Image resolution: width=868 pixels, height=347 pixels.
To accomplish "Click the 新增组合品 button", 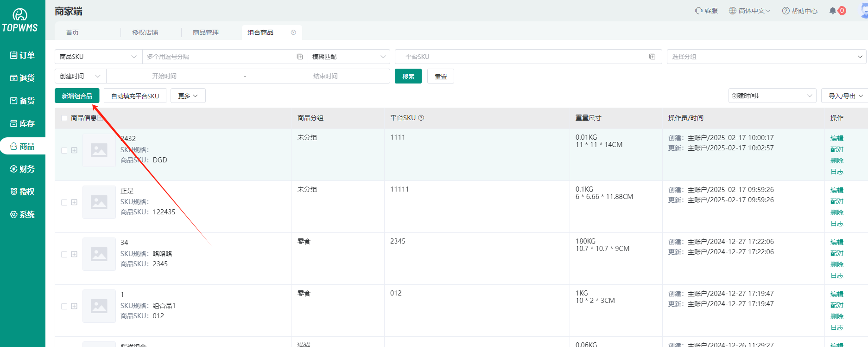I will (x=77, y=96).
